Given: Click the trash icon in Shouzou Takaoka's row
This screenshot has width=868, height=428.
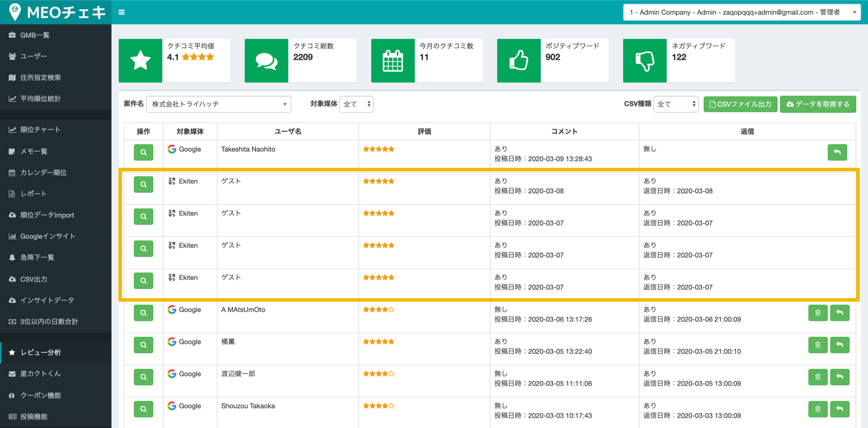Looking at the screenshot, I should (x=818, y=409).
